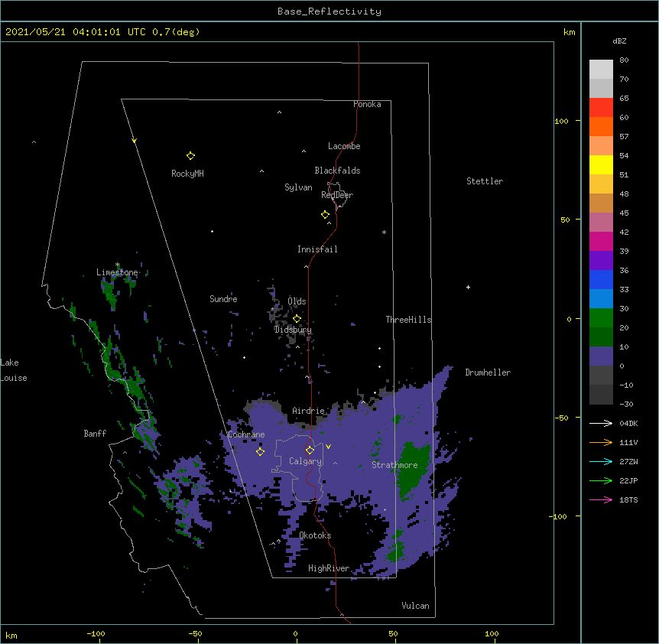Click the Airdrie label
Image resolution: width=659 pixels, height=644 pixels.
[x=308, y=411]
